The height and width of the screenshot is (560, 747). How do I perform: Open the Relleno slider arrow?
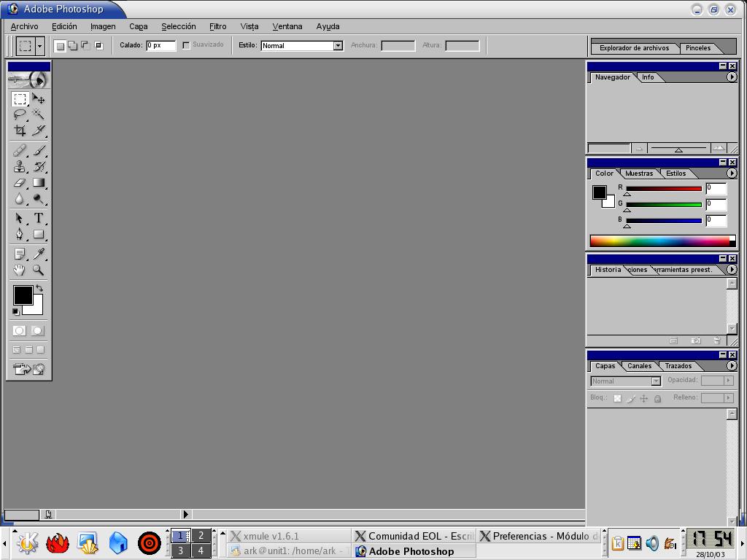click(x=728, y=397)
